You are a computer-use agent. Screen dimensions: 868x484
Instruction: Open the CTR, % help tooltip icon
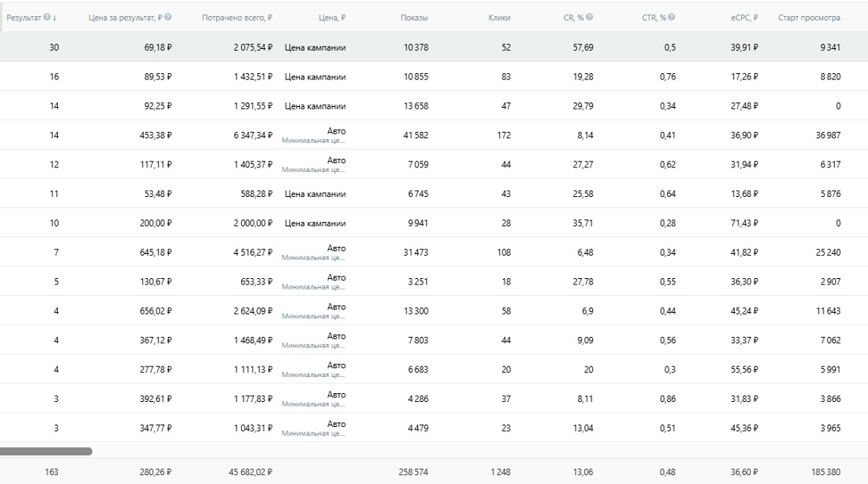pyautogui.click(x=671, y=17)
